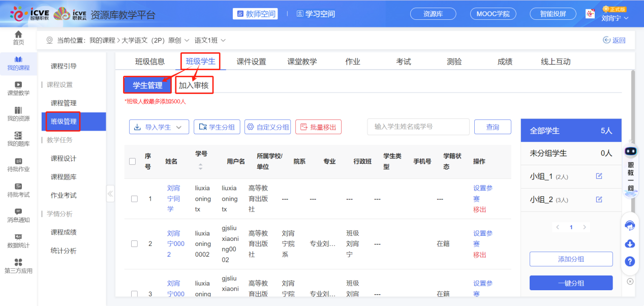The height and width of the screenshot is (306, 644).
Task: Switch to the 加入审核 tab
Action: click(194, 85)
